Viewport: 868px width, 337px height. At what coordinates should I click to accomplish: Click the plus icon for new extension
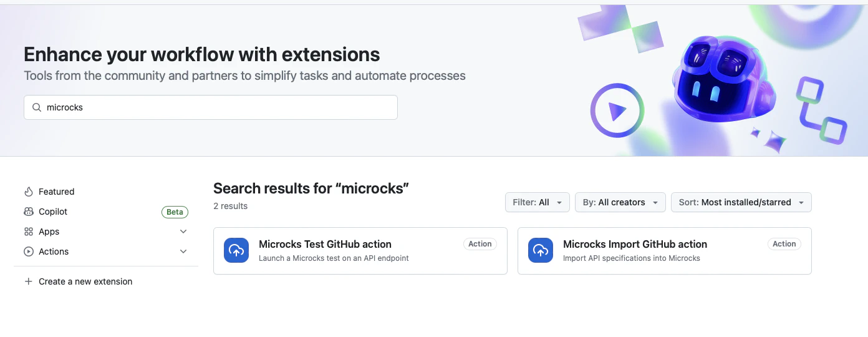point(28,281)
